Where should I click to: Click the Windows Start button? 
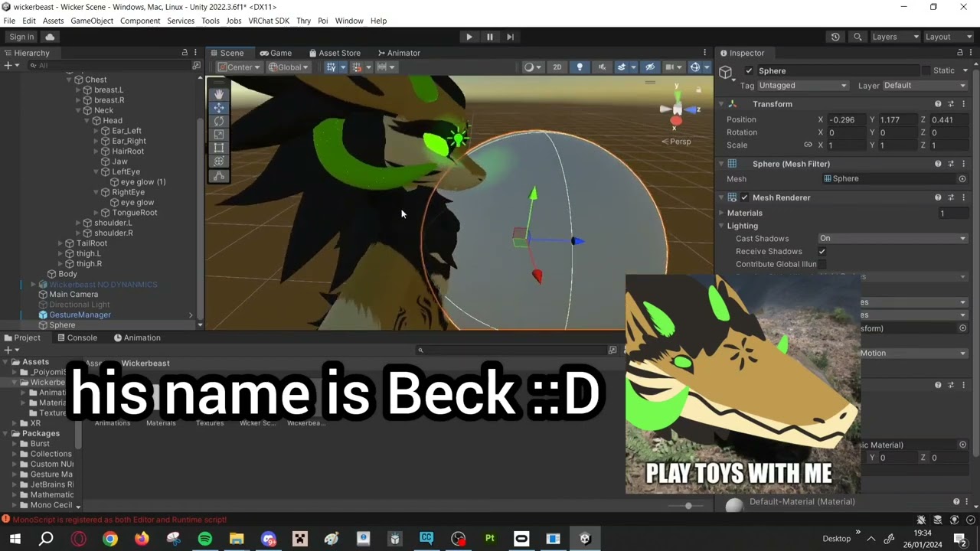click(x=15, y=539)
